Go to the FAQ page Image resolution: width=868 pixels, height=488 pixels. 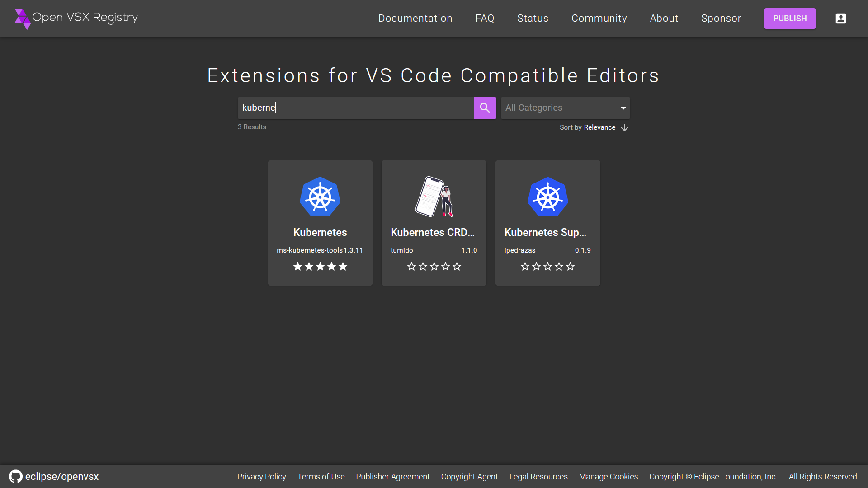click(x=485, y=19)
